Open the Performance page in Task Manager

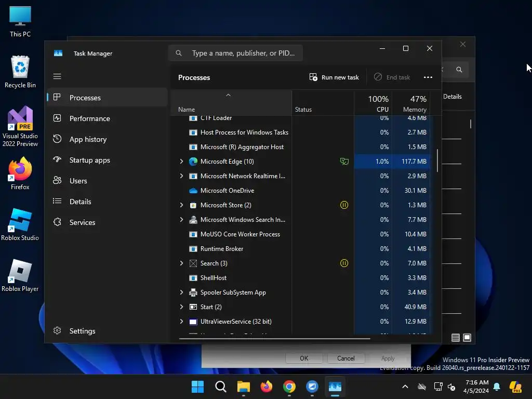107,118
